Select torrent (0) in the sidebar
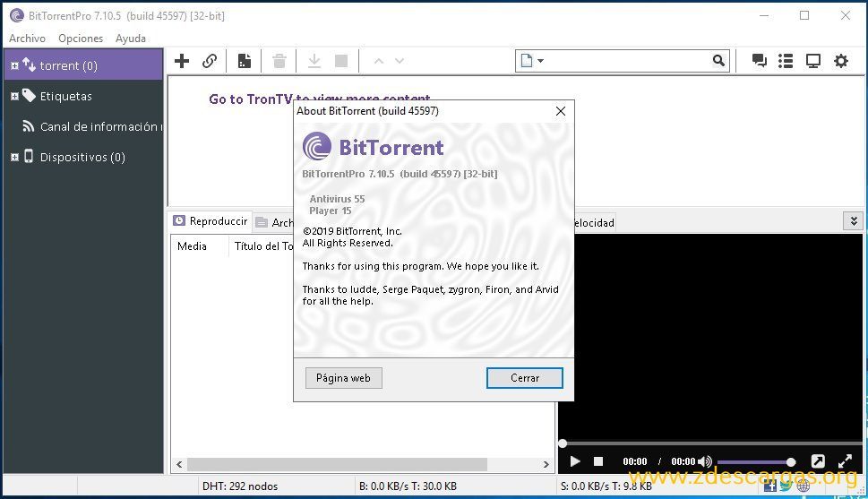 click(83, 65)
